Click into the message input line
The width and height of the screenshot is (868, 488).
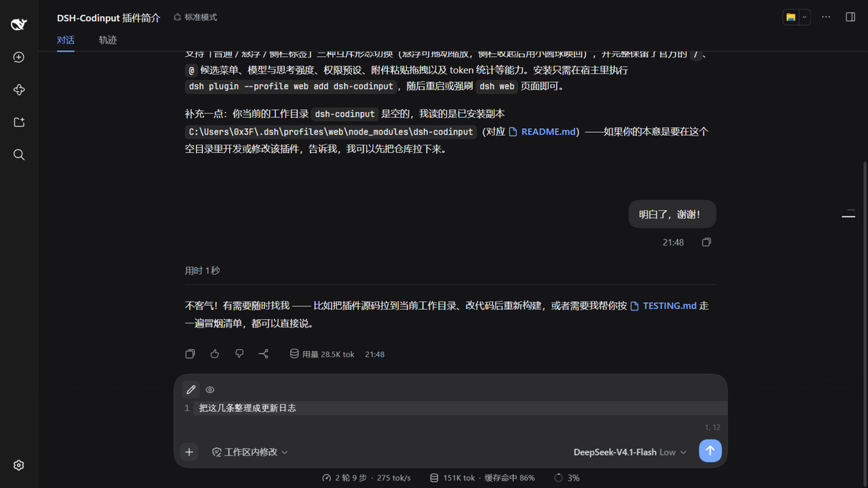[x=461, y=408]
